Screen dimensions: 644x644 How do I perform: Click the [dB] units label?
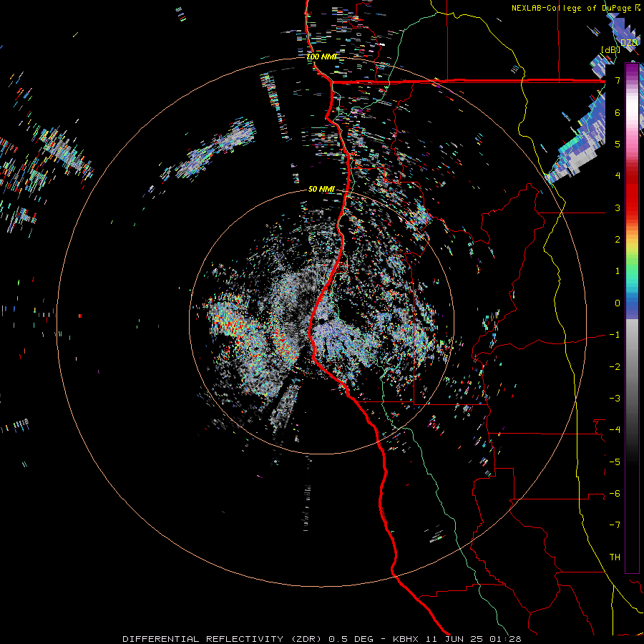611,49
